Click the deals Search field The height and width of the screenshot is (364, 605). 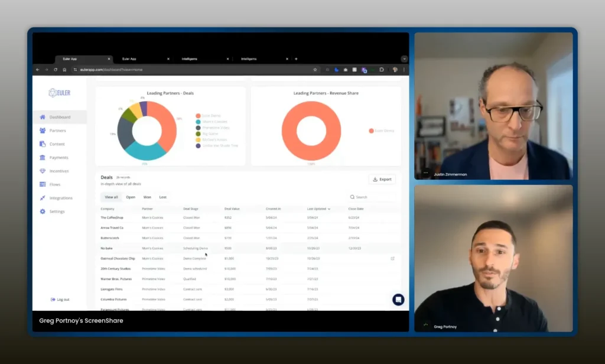point(371,197)
